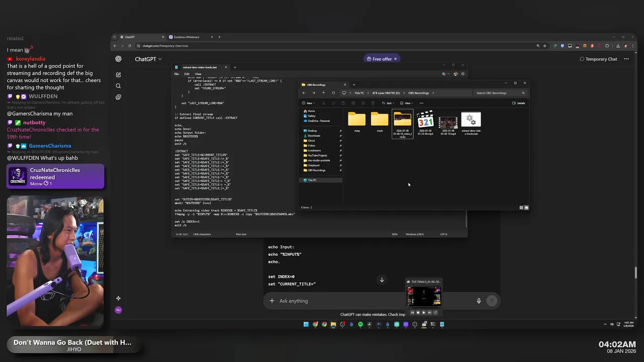
Task: Open a new browser tab
Action: click(219, 37)
